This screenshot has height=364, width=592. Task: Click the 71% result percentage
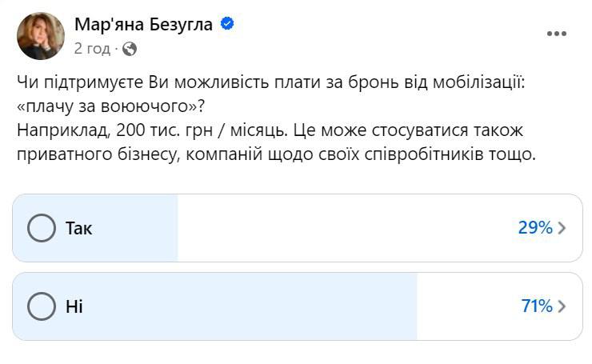[x=535, y=306]
